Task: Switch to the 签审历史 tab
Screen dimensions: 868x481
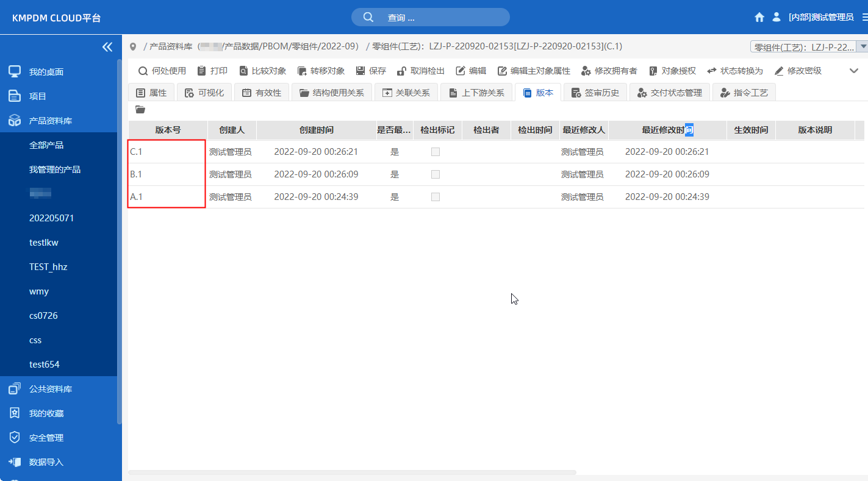Action: tap(595, 92)
